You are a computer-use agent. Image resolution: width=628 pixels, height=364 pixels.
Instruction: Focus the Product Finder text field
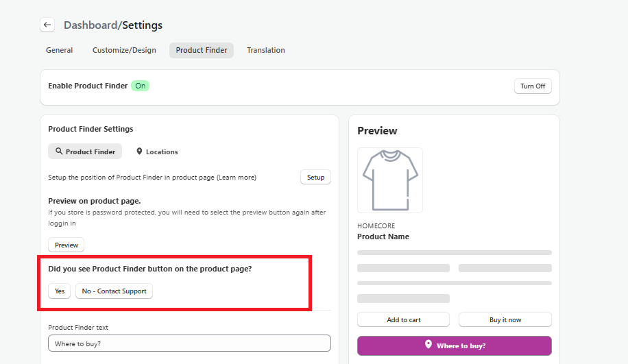click(x=189, y=343)
